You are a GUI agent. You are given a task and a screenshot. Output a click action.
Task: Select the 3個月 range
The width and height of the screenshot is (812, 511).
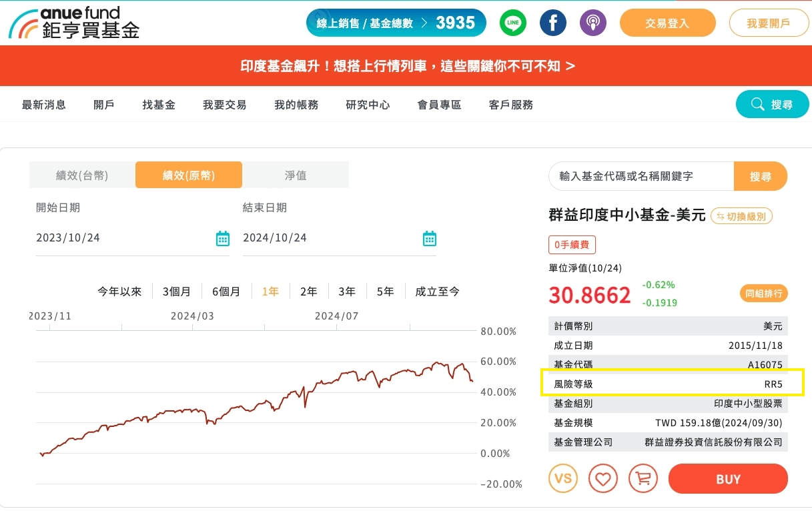[x=177, y=292]
